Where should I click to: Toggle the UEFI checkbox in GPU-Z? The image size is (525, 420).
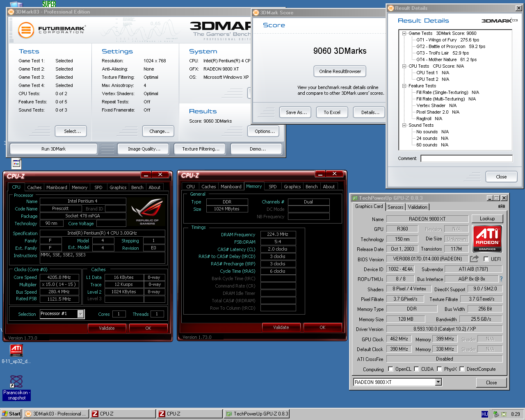click(486, 259)
